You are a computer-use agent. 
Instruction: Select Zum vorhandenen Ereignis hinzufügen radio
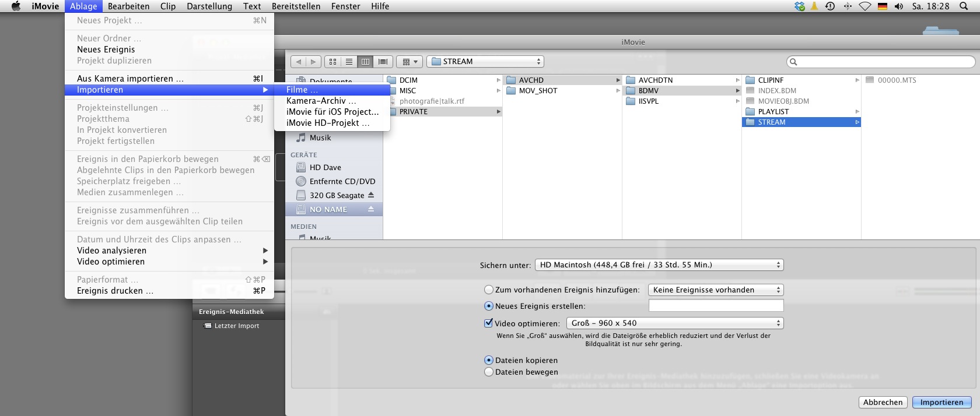[x=489, y=290]
